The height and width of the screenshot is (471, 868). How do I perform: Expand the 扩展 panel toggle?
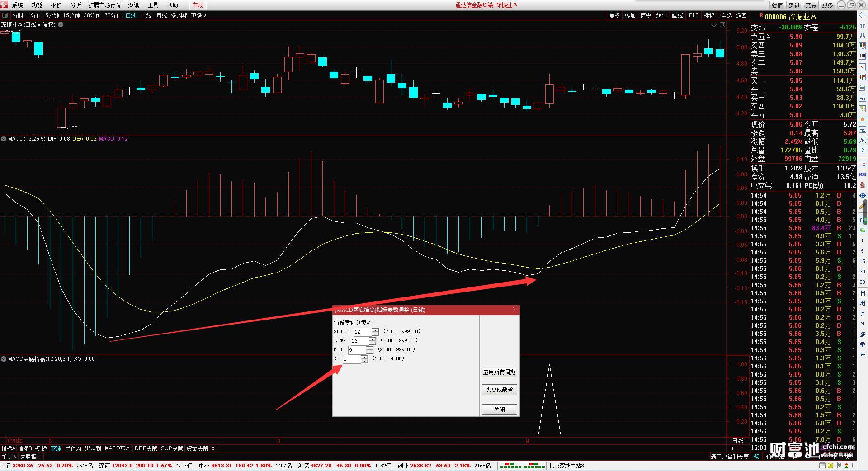point(9,457)
